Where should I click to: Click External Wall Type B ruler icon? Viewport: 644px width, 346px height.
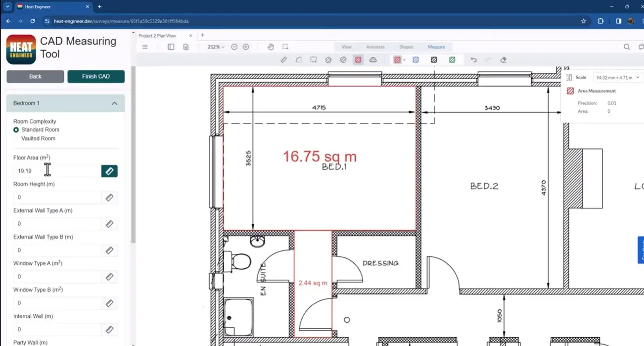click(109, 250)
